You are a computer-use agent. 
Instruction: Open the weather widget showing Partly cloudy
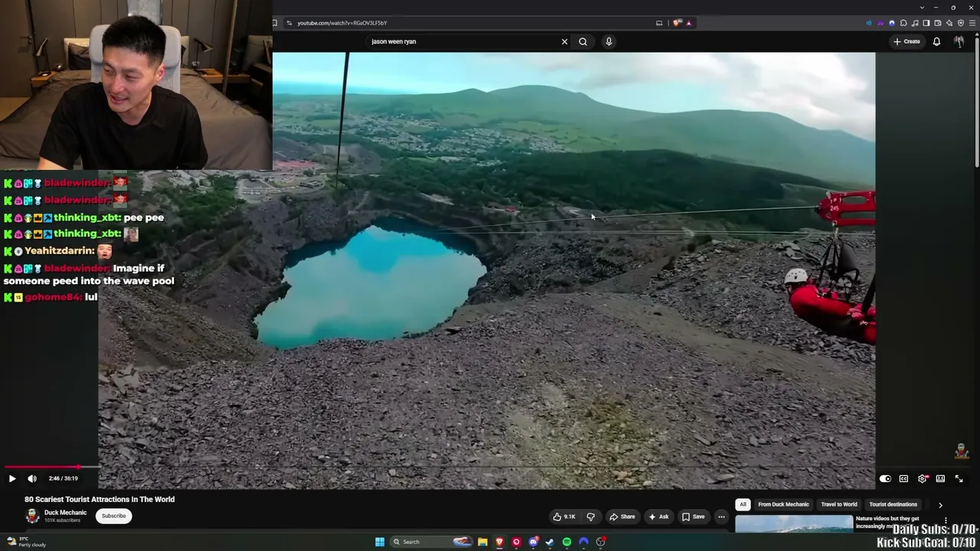(x=27, y=542)
